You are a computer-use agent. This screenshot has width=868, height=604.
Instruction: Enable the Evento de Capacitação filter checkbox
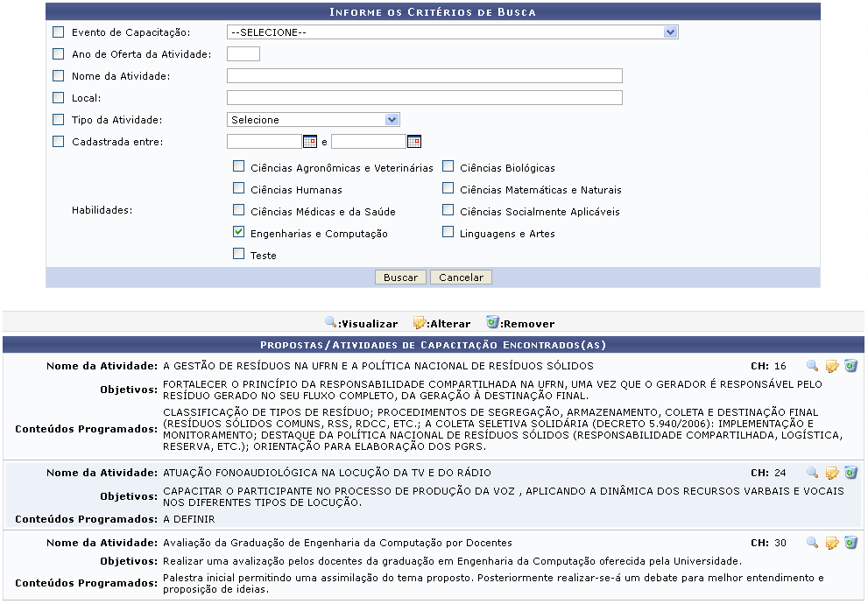point(59,32)
